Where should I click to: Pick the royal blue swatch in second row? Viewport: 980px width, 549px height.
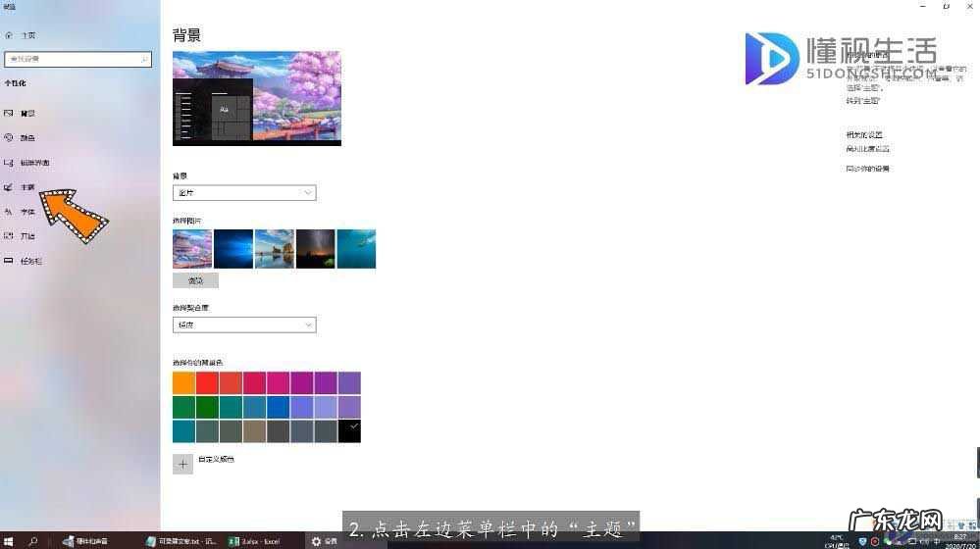(279, 407)
